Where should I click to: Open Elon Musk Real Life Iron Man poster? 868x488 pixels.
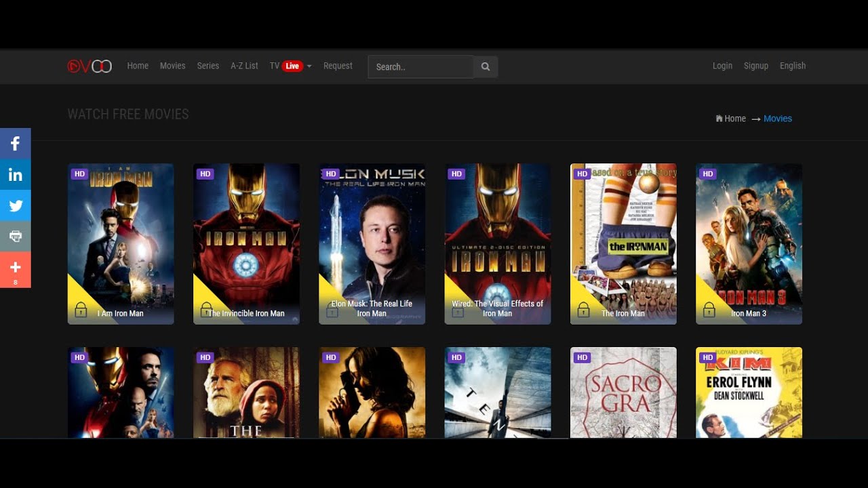click(372, 244)
